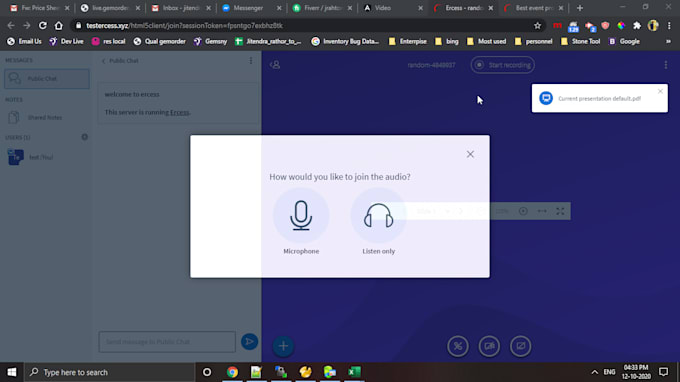680x382 pixels.
Task: Open personnel bookmarks folder
Action: [x=533, y=42]
